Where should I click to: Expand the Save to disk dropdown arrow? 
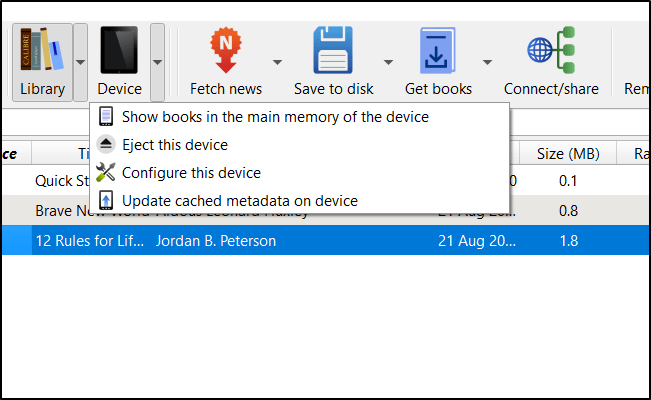coord(387,62)
